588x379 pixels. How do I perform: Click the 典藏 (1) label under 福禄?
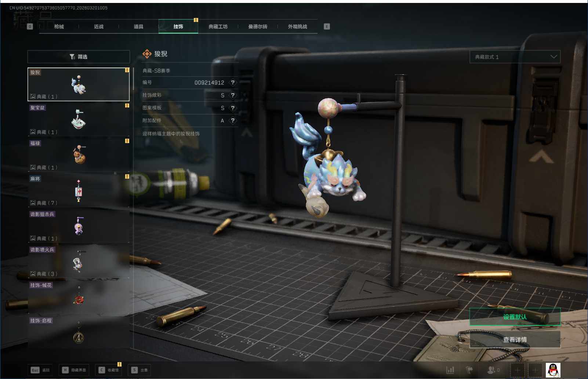tap(44, 168)
